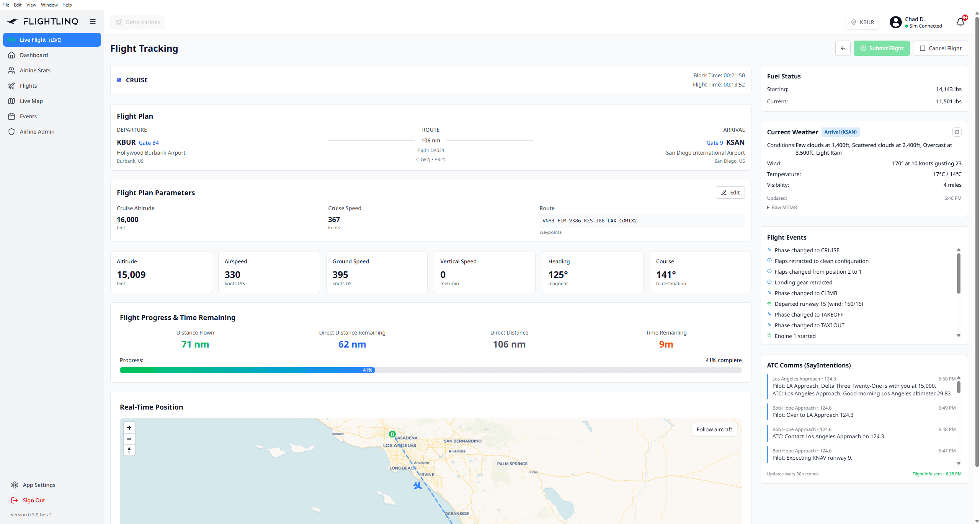The height and width of the screenshot is (524, 980).
Task: Open the Help menu
Action: click(x=67, y=5)
